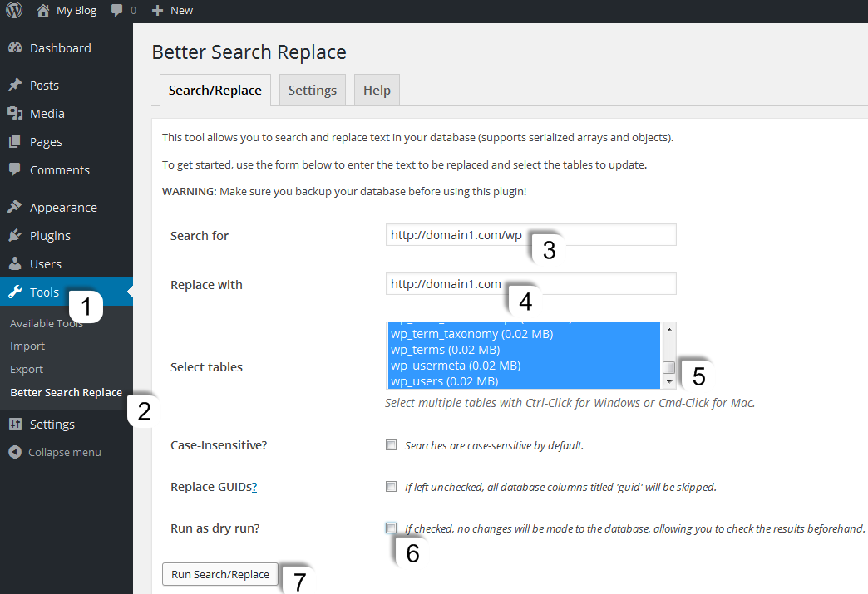
Task: Click the Plugins plug icon
Action: [15, 236]
